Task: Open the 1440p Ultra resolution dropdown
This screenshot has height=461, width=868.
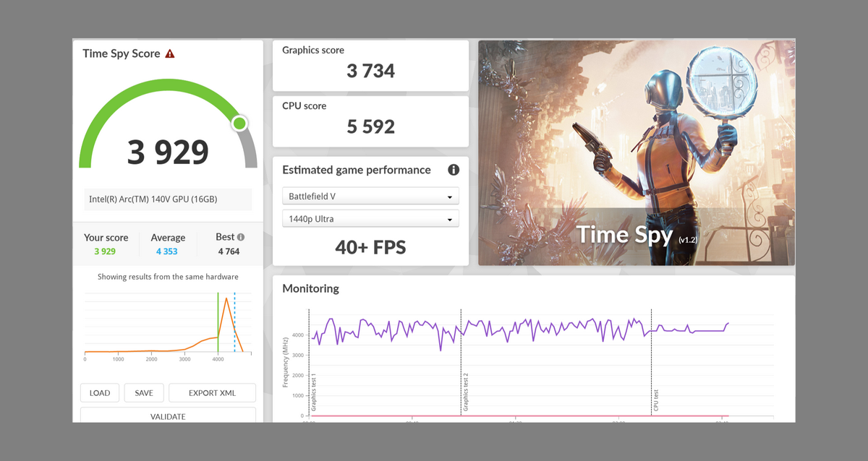Action: point(370,219)
